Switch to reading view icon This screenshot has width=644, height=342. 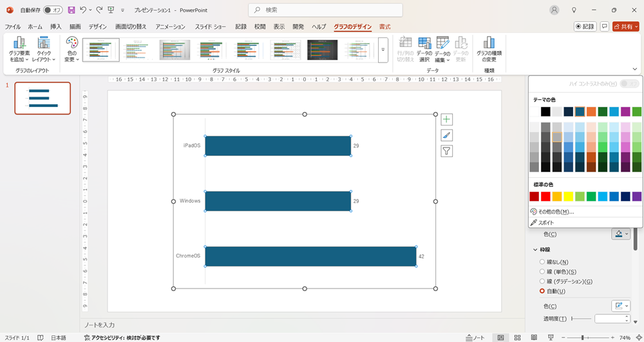click(x=534, y=337)
